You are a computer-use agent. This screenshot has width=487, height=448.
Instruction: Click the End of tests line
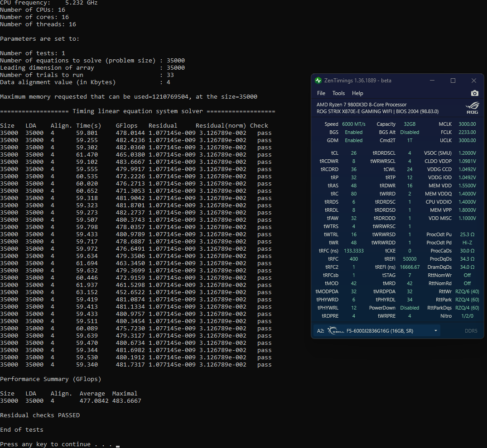point(22,430)
